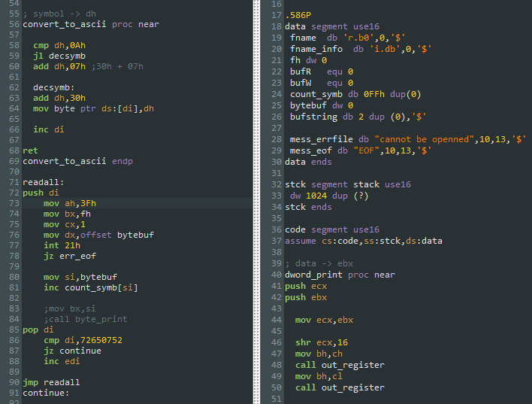Click the 'fname_info db' declaration line
The width and height of the screenshot is (532, 404).
(361, 49)
